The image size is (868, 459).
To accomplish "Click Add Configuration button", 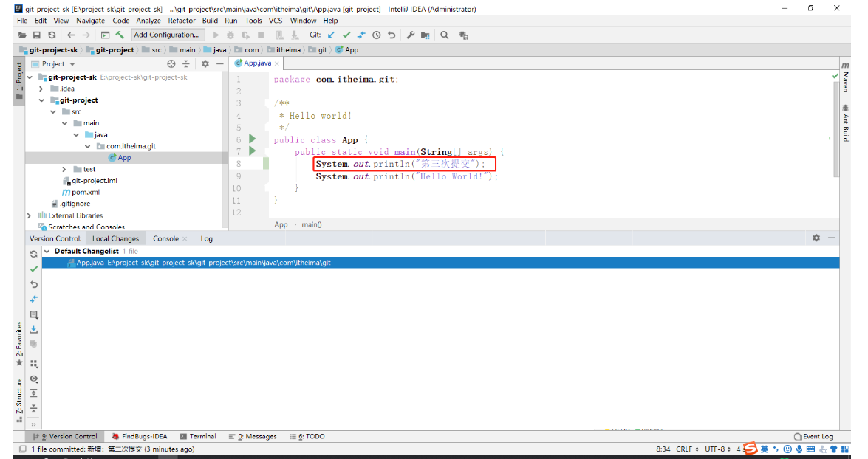I will tap(167, 34).
